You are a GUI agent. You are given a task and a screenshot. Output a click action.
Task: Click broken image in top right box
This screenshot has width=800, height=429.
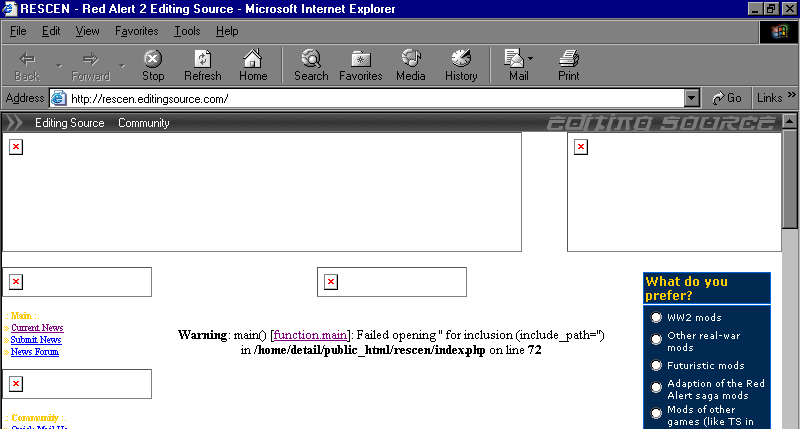[581, 147]
